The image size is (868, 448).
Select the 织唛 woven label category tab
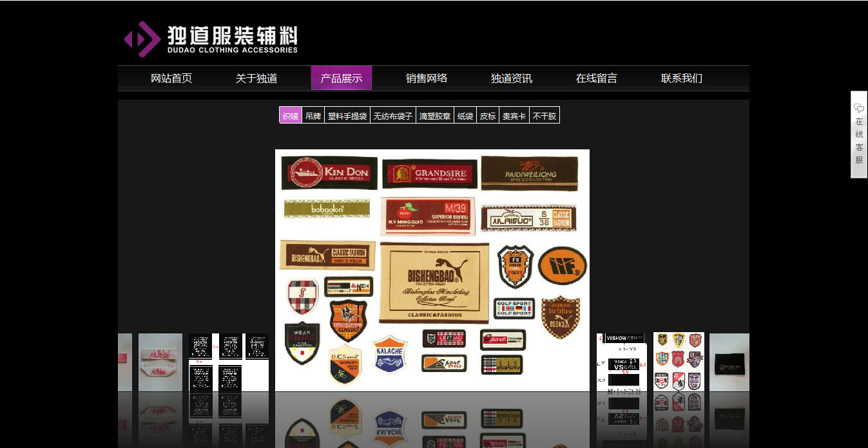point(291,115)
